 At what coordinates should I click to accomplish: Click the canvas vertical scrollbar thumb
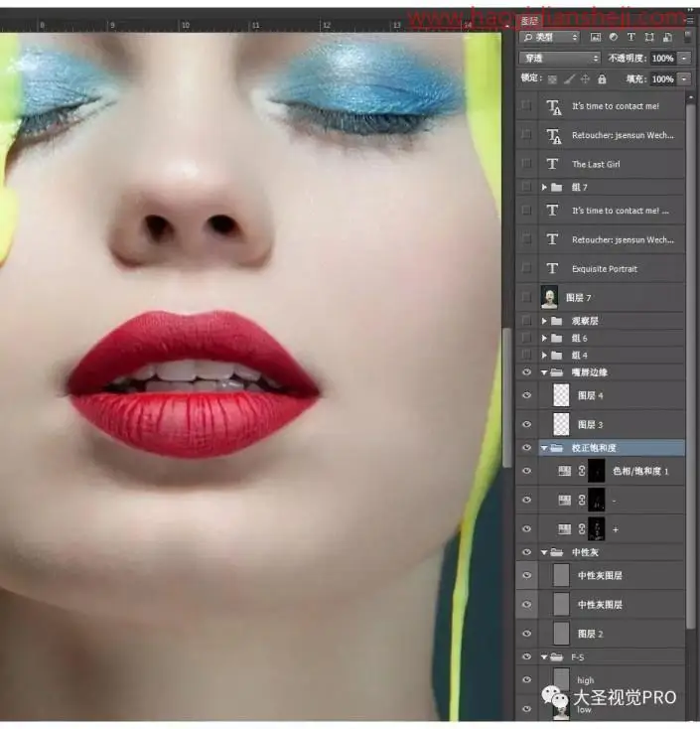click(507, 398)
